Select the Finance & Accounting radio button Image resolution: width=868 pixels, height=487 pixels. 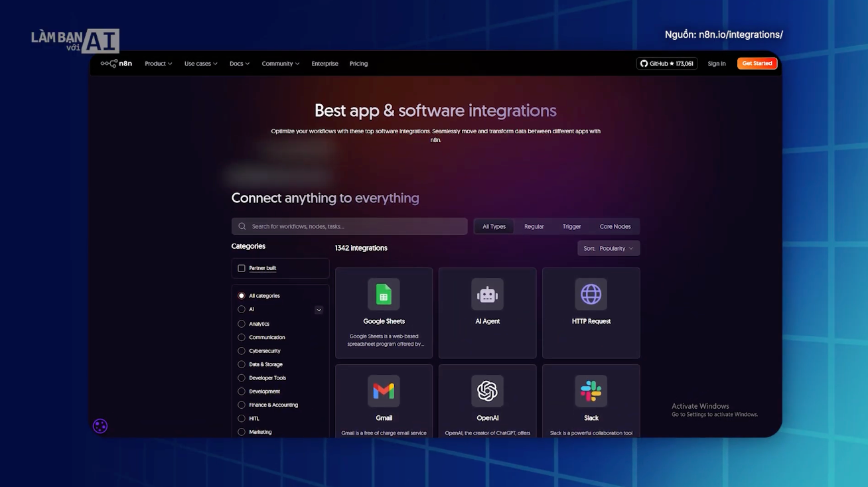click(242, 405)
